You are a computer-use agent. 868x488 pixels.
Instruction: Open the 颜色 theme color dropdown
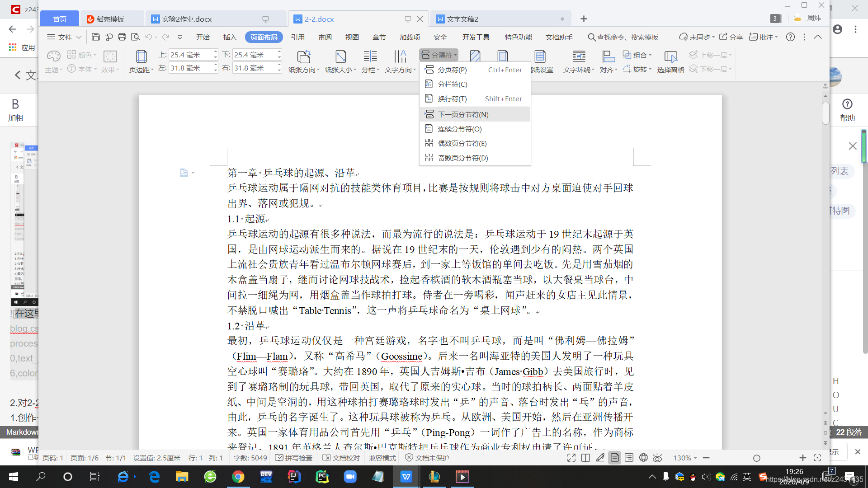point(82,55)
